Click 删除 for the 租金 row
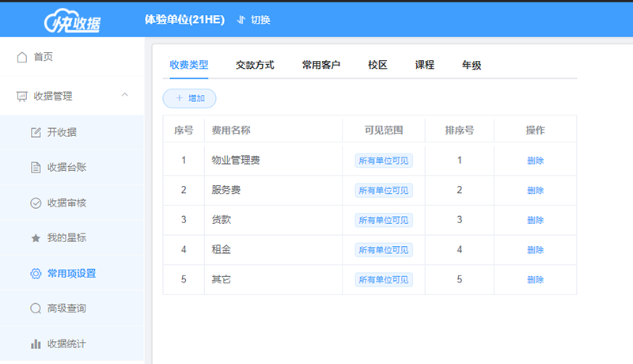The width and height of the screenshot is (633, 364). [x=536, y=250]
